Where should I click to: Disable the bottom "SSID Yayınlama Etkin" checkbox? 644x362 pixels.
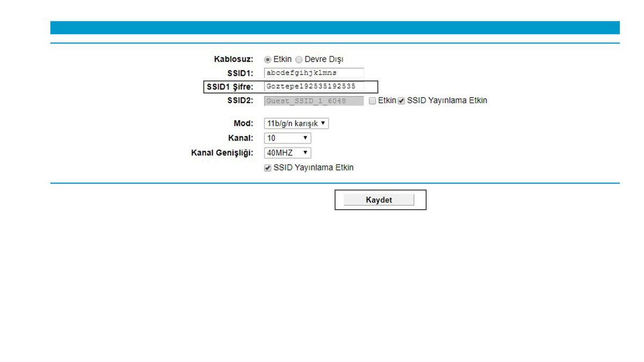(x=267, y=167)
